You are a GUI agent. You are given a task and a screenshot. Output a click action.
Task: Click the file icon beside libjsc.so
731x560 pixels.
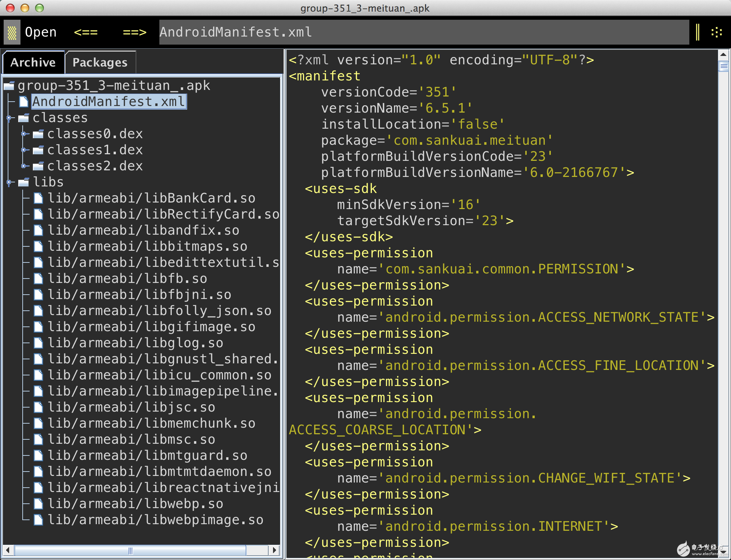click(x=38, y=407)
